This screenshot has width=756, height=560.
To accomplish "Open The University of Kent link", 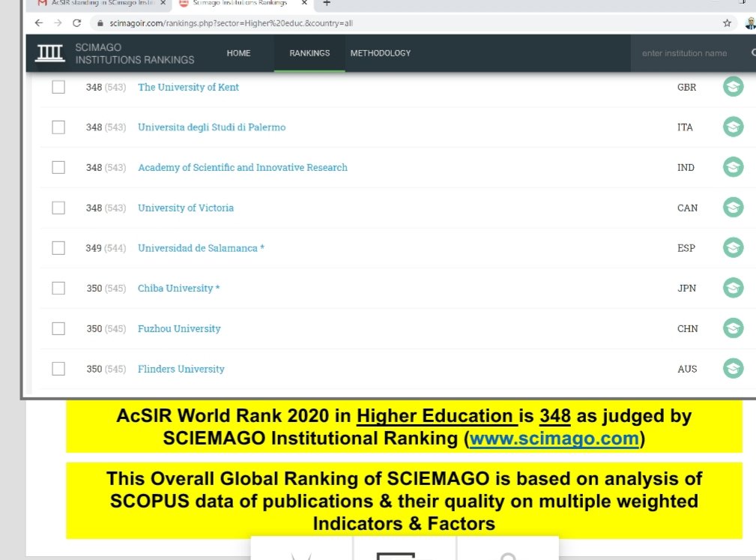I will coord(188,87).
